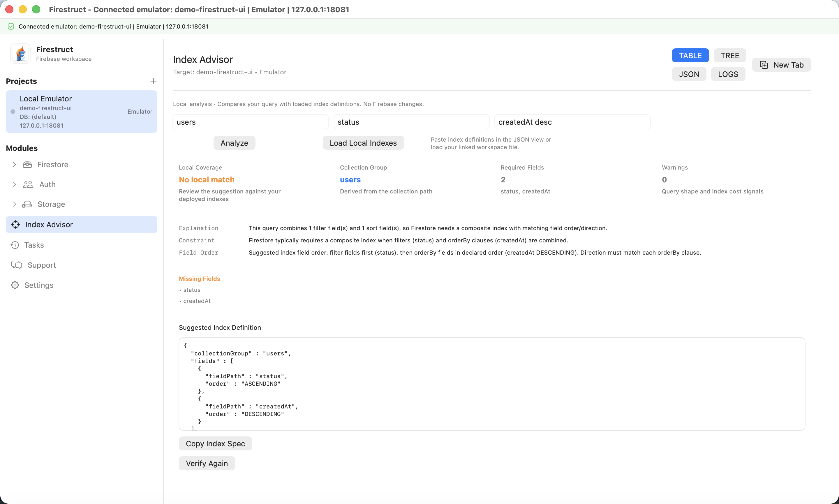Switch to the TABLE view tab
Image resolution: width=839 pixels, height=504 pixels.
point(690,56)
